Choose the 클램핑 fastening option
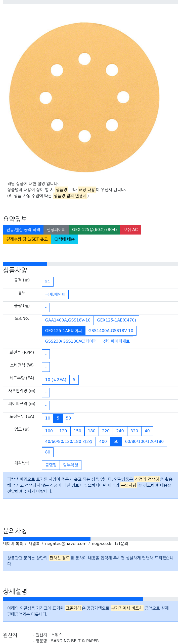This screenshot has height=644, width=181. pyautogui.click(x=51, y=465)
